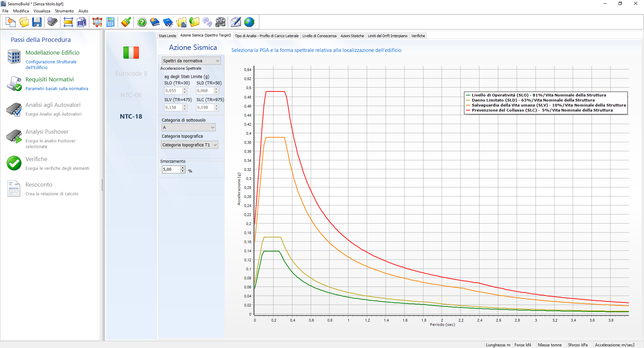Open the calculator tool icon

[x=110, y=22]
